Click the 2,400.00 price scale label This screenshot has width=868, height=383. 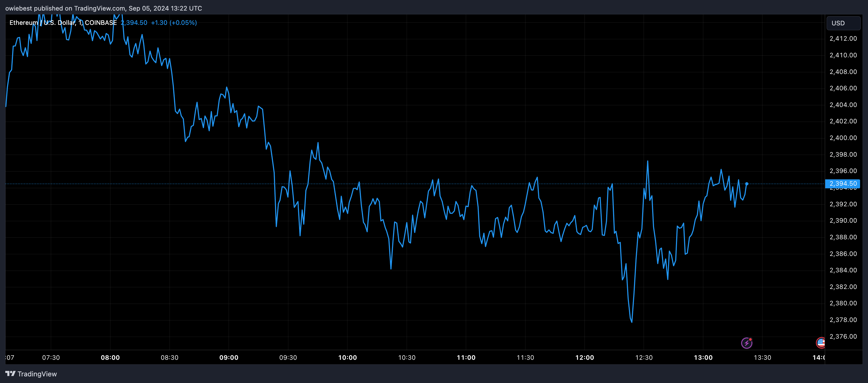coord(843,138)
